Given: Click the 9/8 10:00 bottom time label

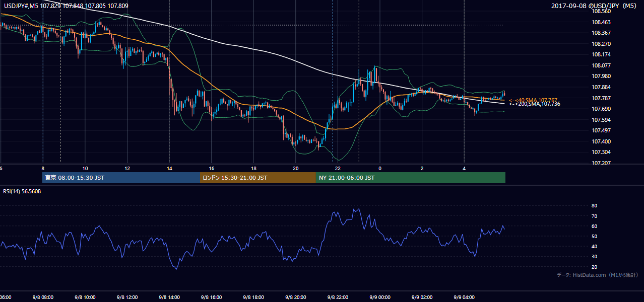Looking at the screenshot, I should (x=85, y=297).
